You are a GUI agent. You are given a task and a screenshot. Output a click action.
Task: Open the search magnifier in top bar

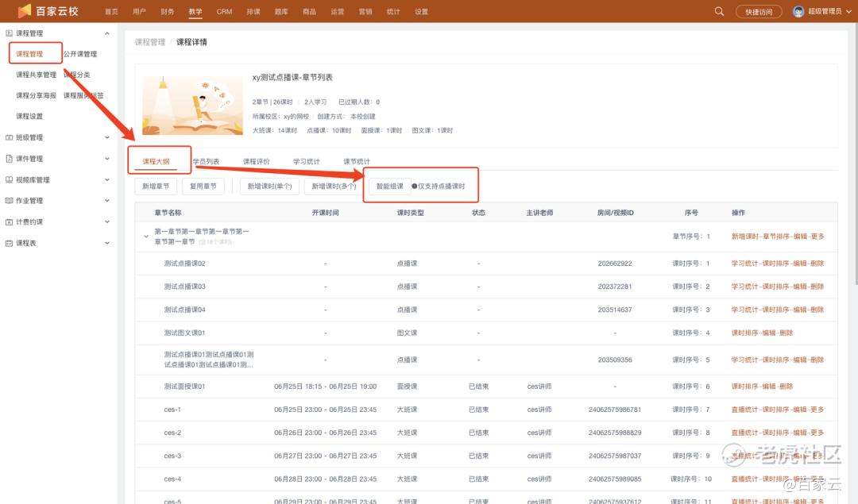coord(719,11)
